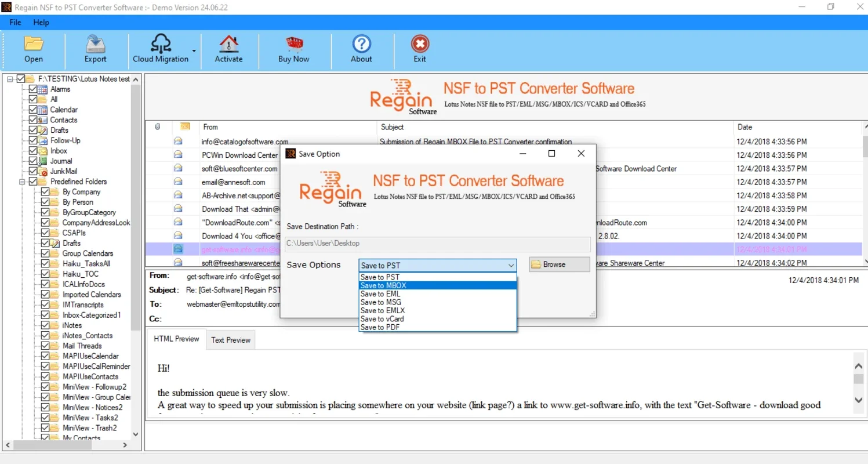This screenshot has height=464, width=868.
Task: Toggle the root Lotus Notes test checkbox
Action: [x=21, y=79]
